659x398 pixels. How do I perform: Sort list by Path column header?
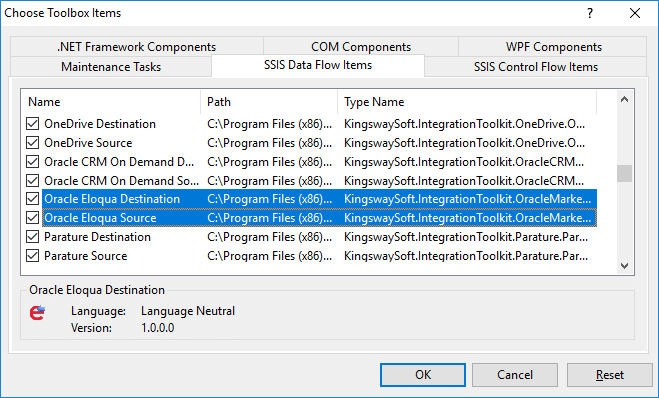click(x=269, y=102)
